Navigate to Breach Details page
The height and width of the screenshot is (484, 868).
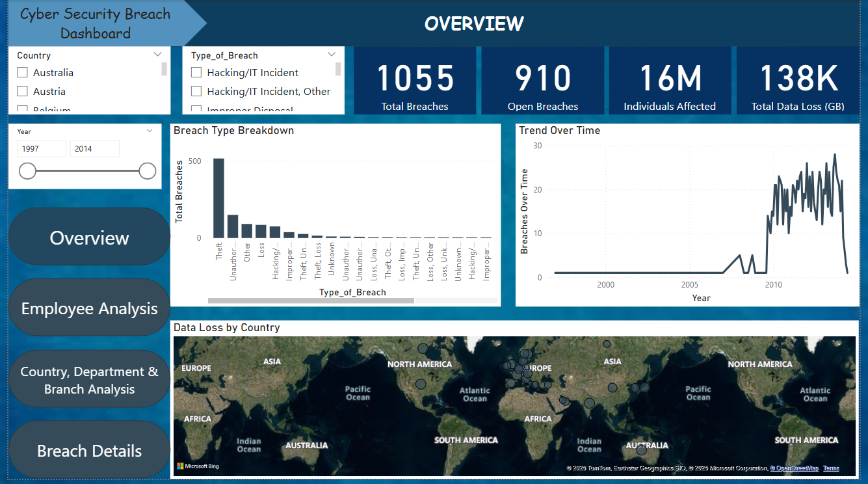[90, 450]
